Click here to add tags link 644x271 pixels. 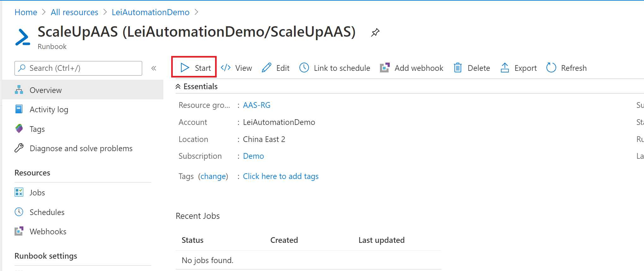[281, 176]
